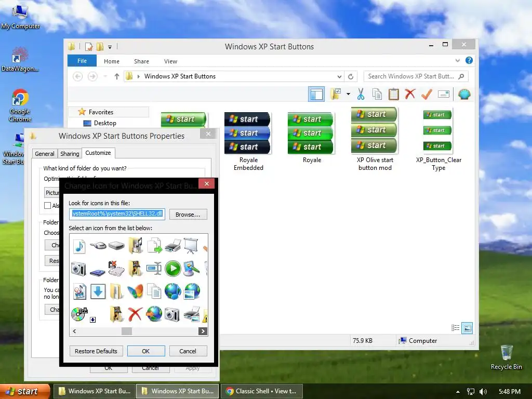Image resolution: width=532 pixels, height=399 pixels.
Task: Click the Browse... button
Action: pyautogui.click(x=188, y=215)
